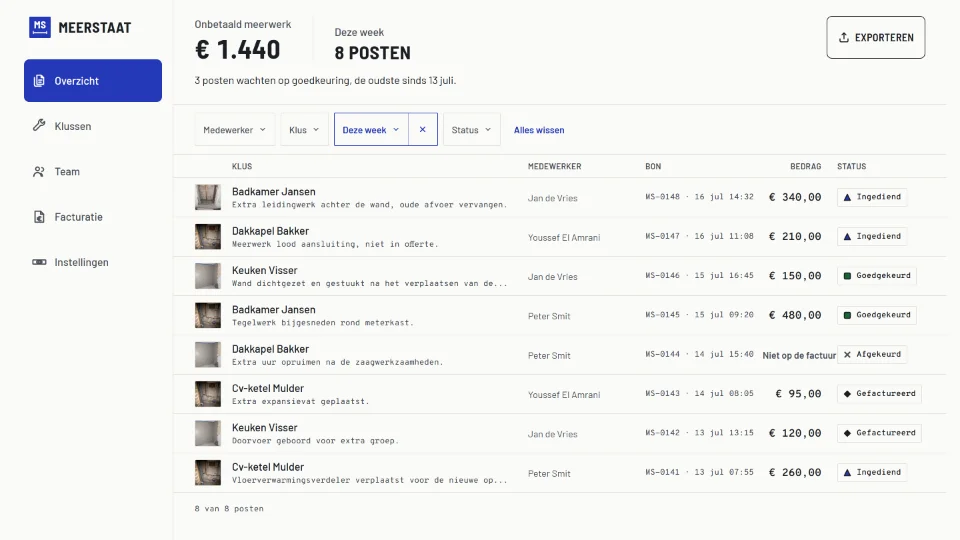Click the '8 POSTEN' weekly count
This screenshot has height=540, width=960.
(x=372, y=53)
